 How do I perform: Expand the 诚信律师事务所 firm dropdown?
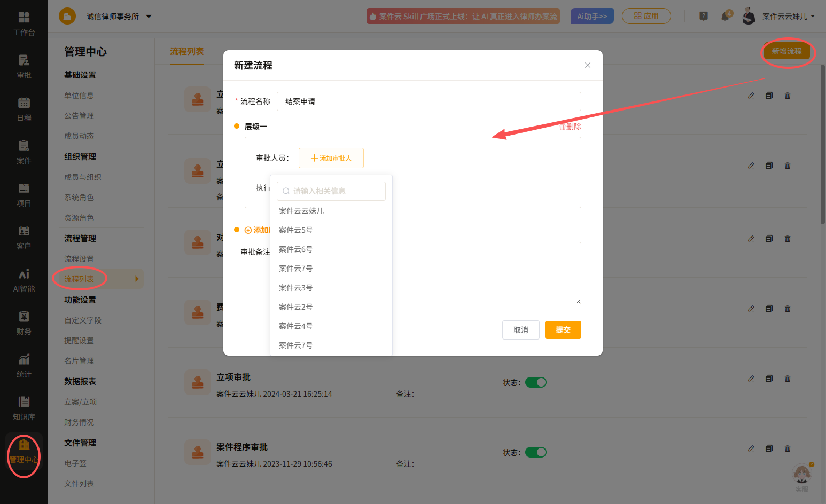(149, 17)
